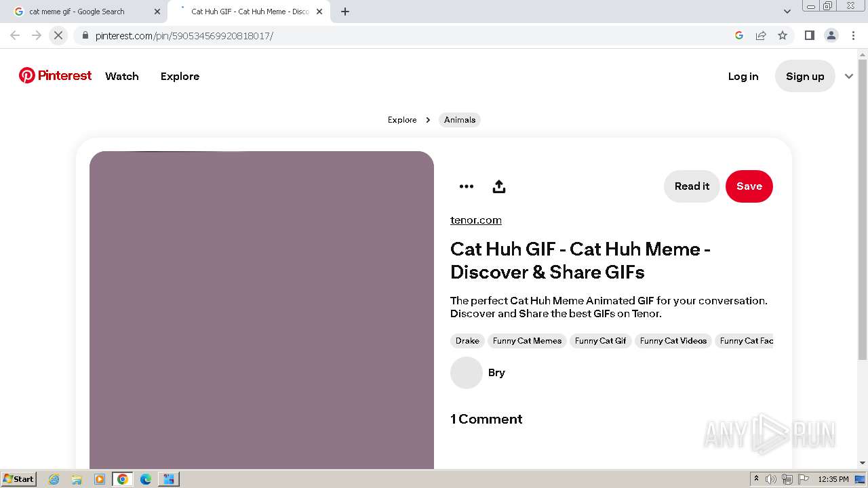Click the Explore breadcrumb link
868x488 pixels.
coord(402,120)
